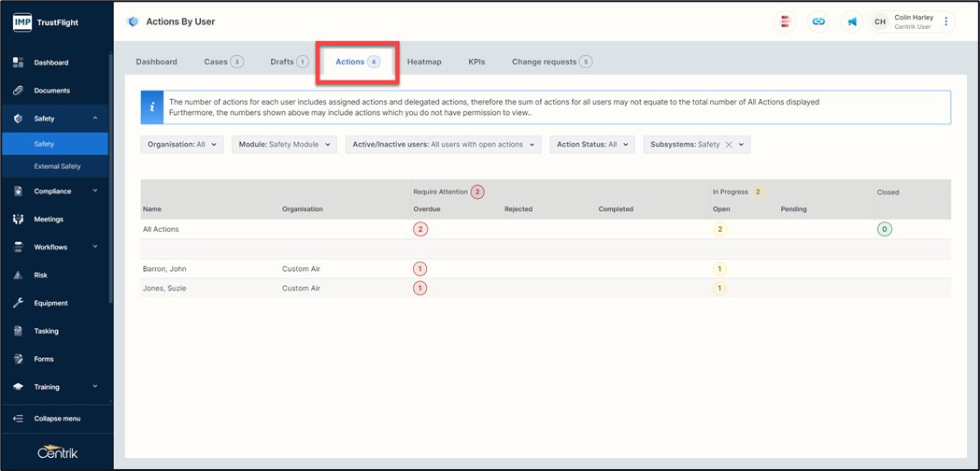Open Meetings in the sidebar
The height and width of the screenshot is (471, 980).
coord(49,220)
